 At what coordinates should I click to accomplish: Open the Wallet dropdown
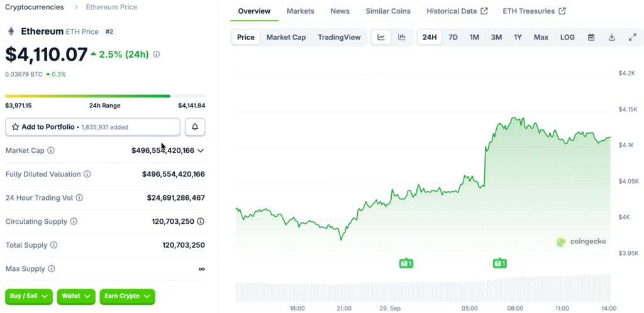[76, 296]
